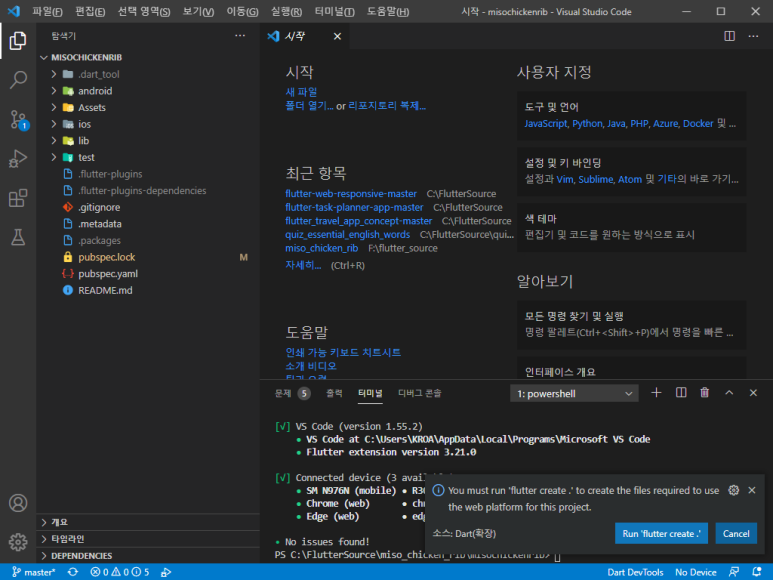Open Source Control view with badge
Viewport: 773px width, 580px height.
19,120
